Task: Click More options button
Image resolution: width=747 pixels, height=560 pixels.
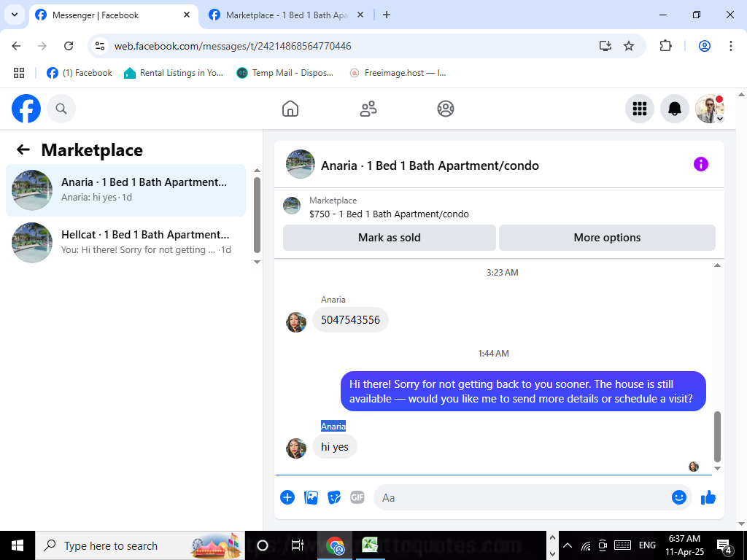Action: pos(607,238)
